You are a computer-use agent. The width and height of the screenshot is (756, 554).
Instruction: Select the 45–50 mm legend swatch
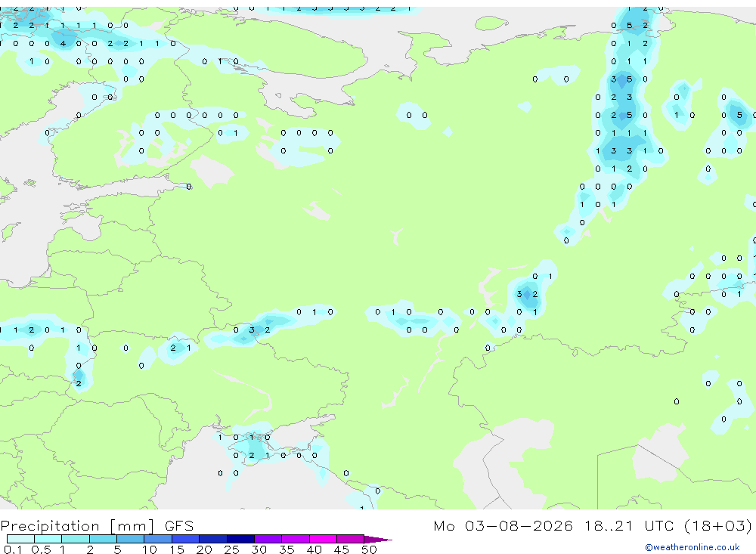(351, 539)
